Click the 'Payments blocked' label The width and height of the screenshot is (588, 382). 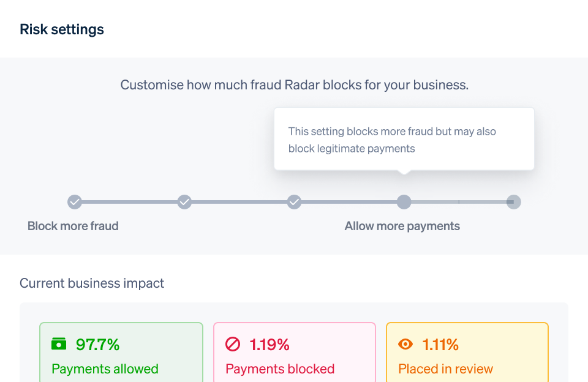tap(280, 369)
